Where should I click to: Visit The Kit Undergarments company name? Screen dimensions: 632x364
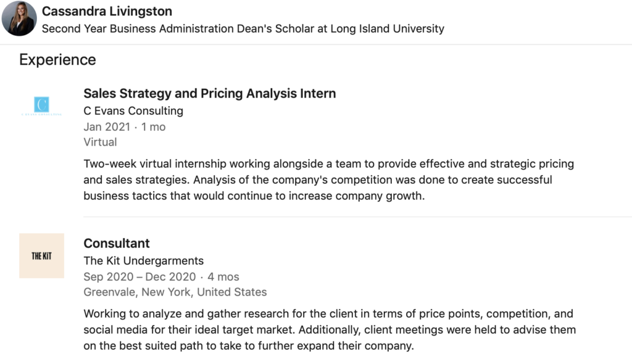[143, 261]
